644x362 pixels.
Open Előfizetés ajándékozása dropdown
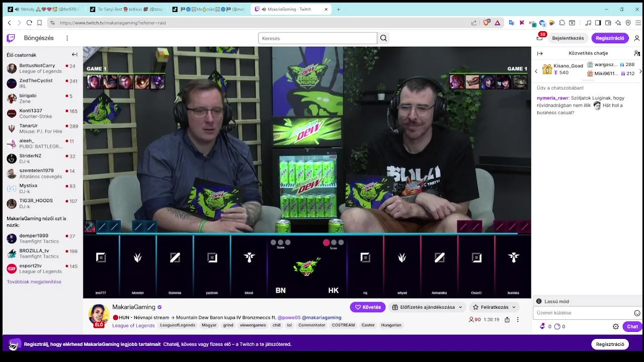[427, 307]
